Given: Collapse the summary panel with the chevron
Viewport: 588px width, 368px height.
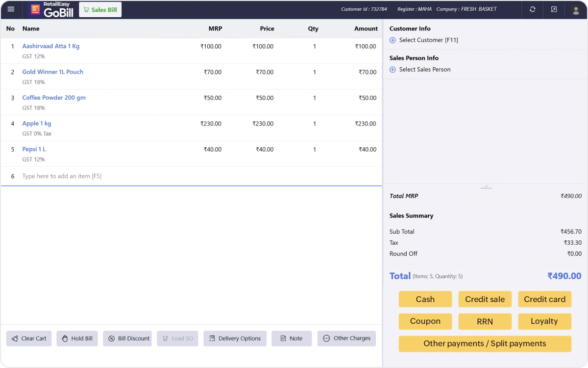Looking at the screenshot, I should pyautogui.click(x=486, y=186).
